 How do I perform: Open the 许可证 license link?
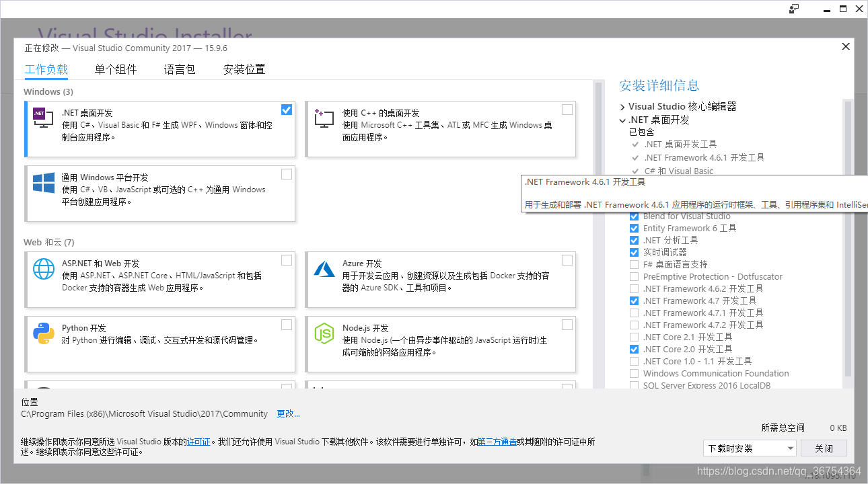point(198,442)
